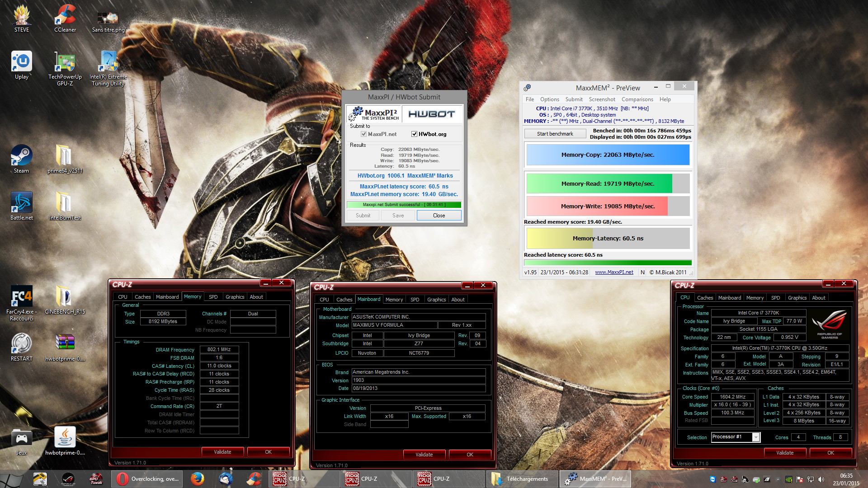Image resolution: width=868 pixels, height=488 pixels.
Task: Open the Sans titre.png file icon
Action: coord(108,20)
